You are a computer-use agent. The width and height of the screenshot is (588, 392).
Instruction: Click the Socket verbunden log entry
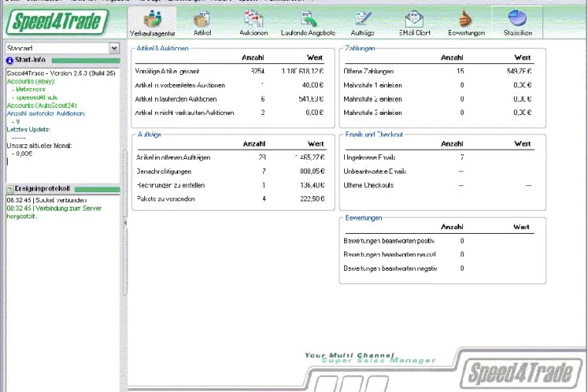(x=46, y=200)
